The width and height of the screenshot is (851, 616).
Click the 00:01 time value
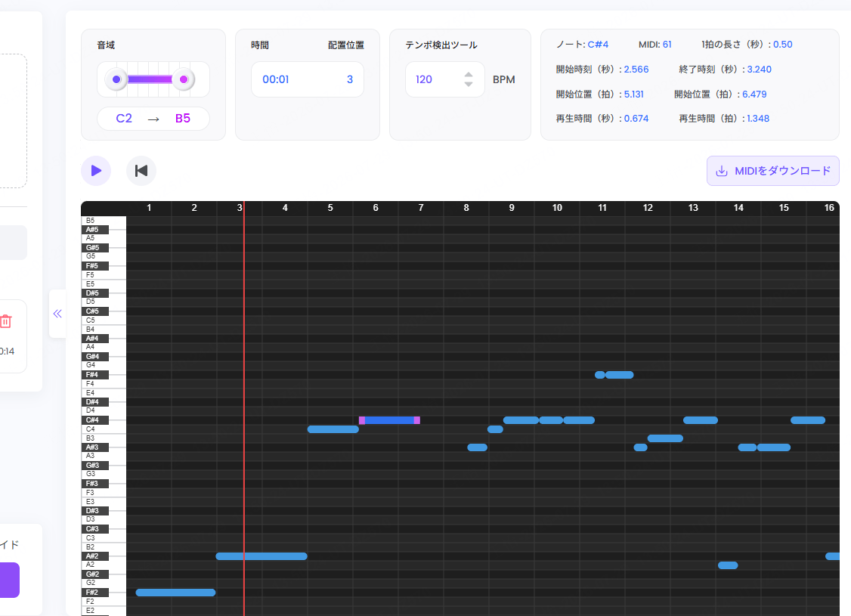pyautogui.click(x=276, y=79)
